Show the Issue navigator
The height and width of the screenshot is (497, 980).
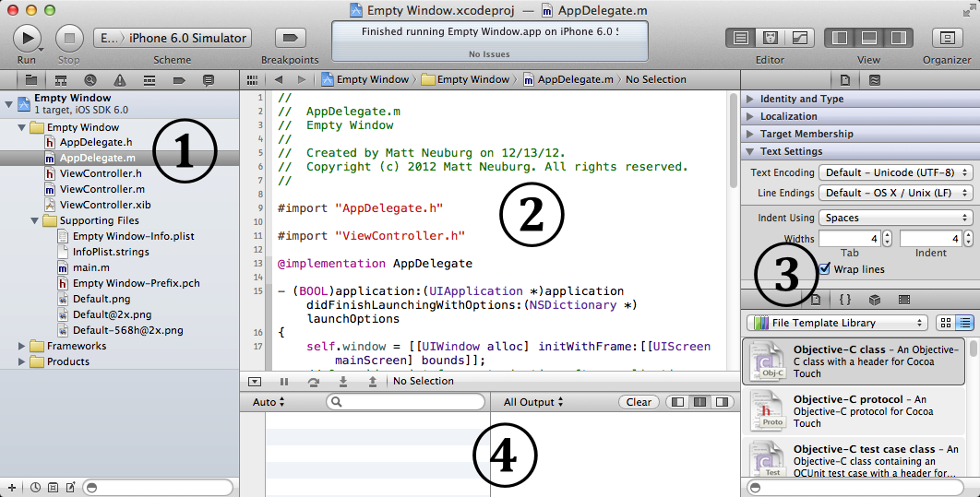119,80
